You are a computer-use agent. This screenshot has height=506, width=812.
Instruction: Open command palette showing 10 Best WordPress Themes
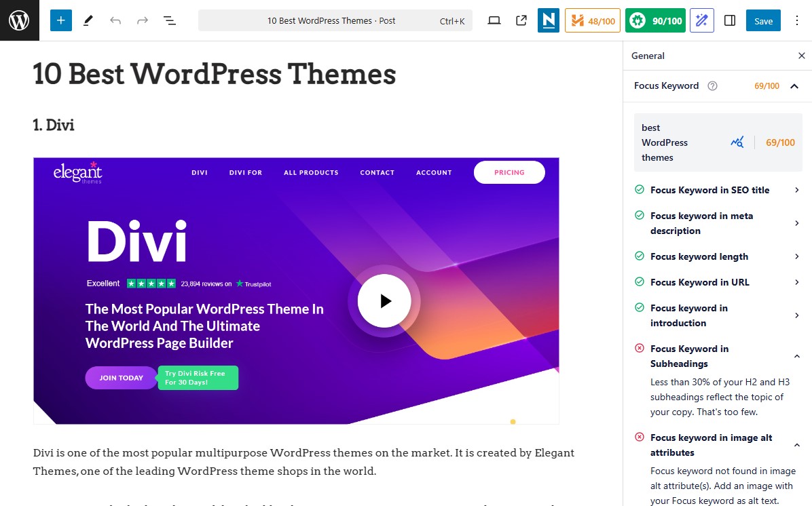335,21
